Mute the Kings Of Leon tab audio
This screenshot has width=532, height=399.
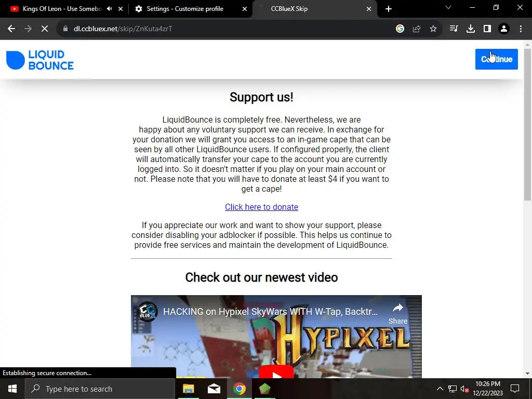(x=109, y=9)
